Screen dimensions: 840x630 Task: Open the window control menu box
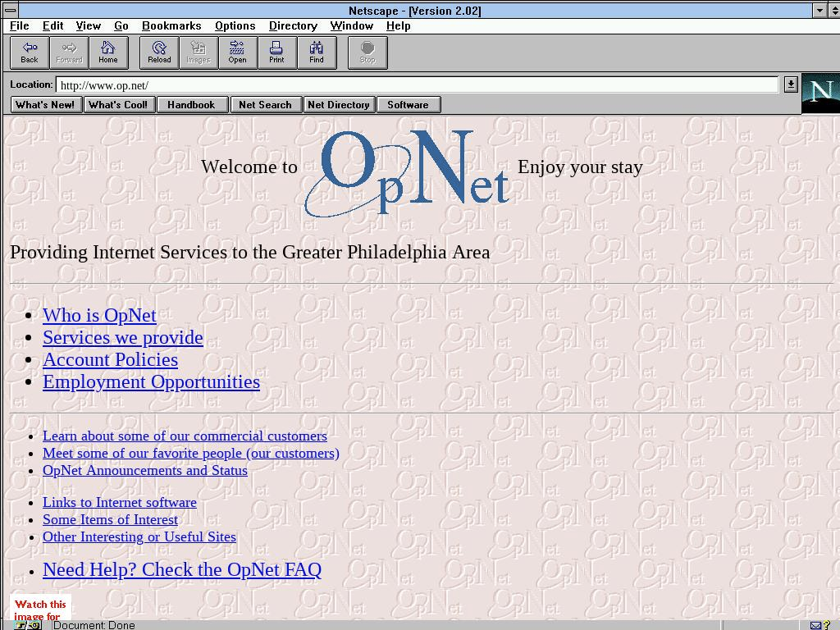click(10, 10)
